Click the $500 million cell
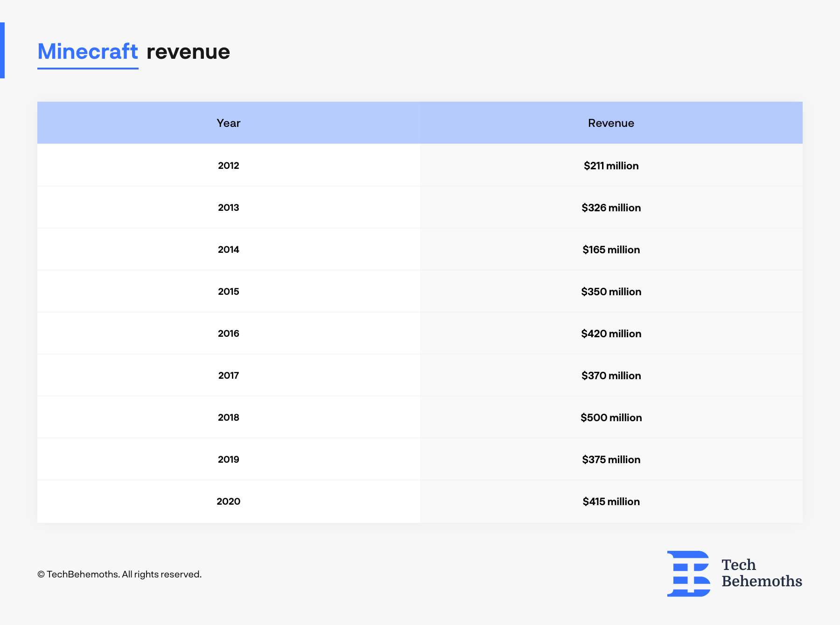This screenshot has height=625, width=840. click(611, 417)
